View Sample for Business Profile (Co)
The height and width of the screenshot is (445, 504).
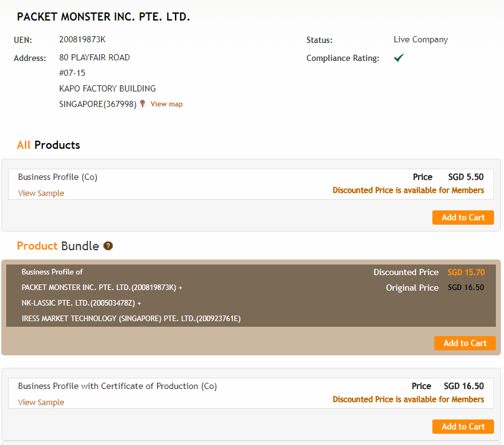click(x=41, y=194)
